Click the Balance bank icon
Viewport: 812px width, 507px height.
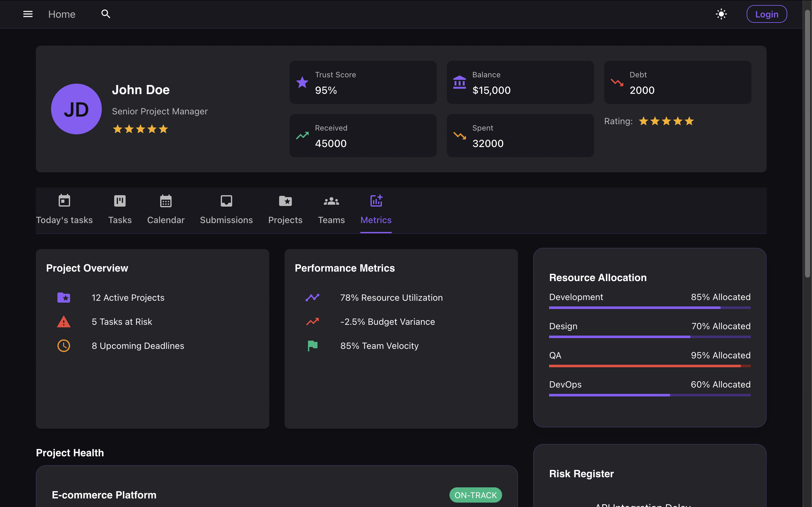(459, 82)
